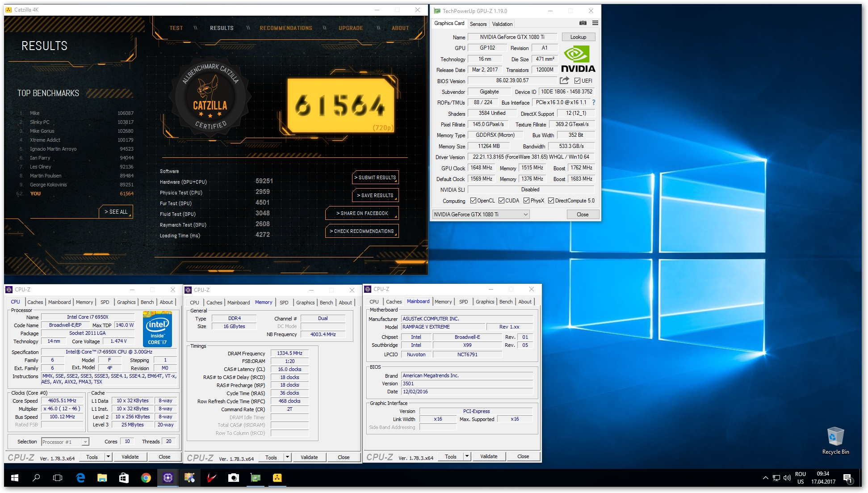Click the Lookup button in GPU-Z
This screenshot has width=868, height=493.
pyautogui.click(x=578, y=37)
